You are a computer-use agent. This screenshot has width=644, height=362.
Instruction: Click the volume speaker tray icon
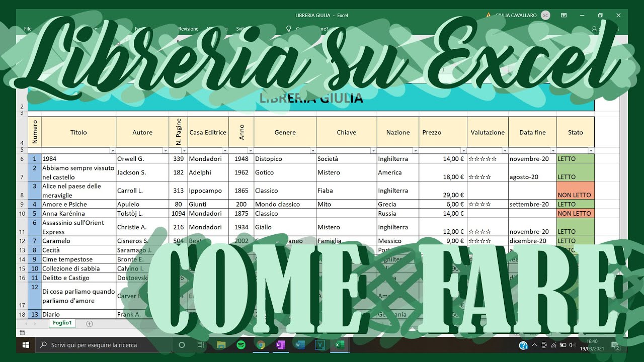(572, 345)
